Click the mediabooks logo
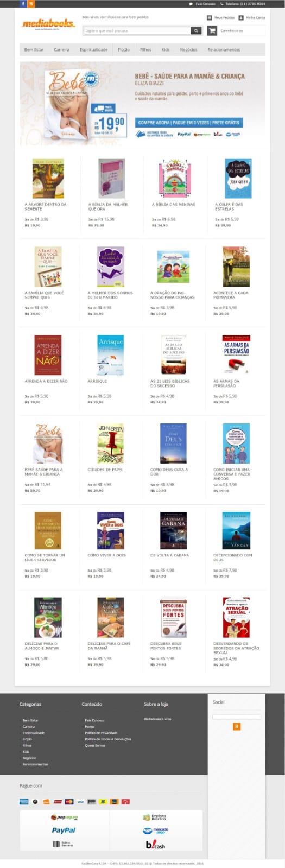The image size is (285, 868). (x=48, y=24)
